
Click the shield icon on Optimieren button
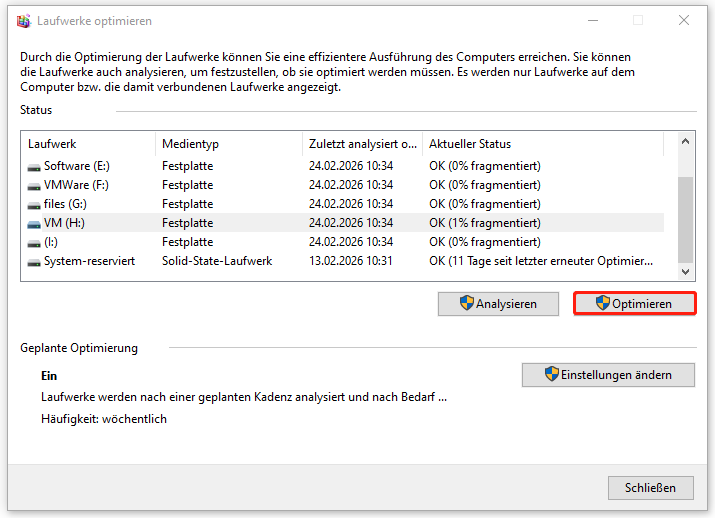pos(602,303)
